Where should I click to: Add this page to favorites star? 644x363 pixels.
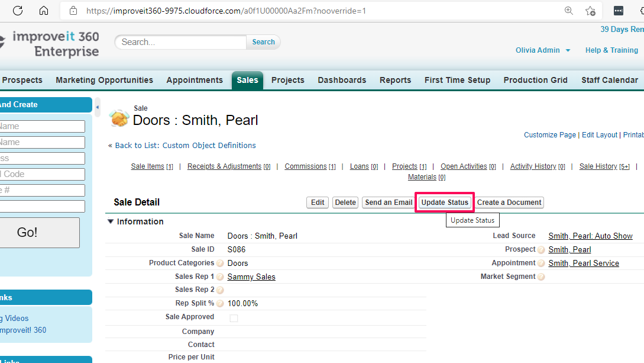click(x=590, y=11)
